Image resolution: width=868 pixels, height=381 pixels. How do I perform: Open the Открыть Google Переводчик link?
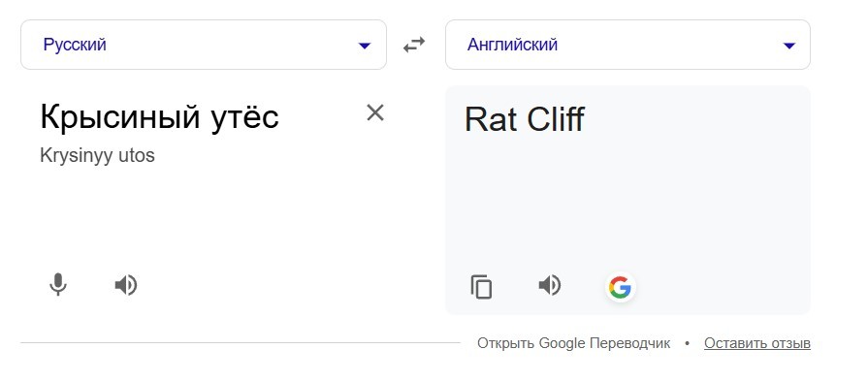tap(573, 343)
